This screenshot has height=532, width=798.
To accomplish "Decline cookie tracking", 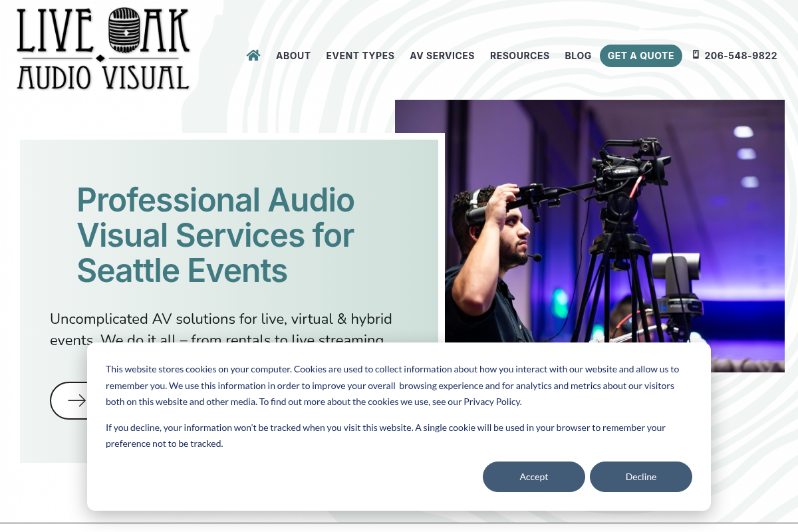I will (640, 477).
